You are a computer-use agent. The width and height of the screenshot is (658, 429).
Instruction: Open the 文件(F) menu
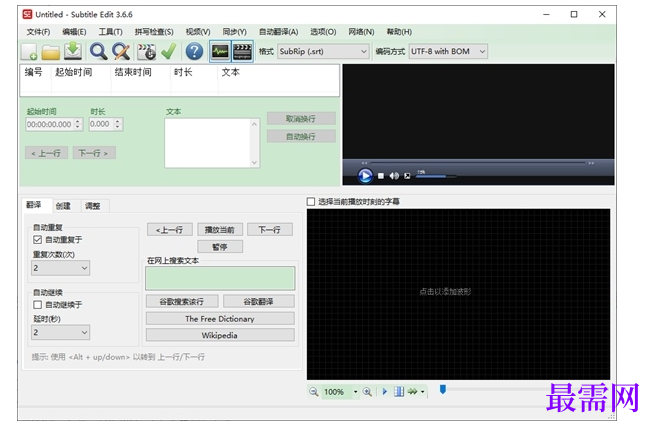click(38, 32)
